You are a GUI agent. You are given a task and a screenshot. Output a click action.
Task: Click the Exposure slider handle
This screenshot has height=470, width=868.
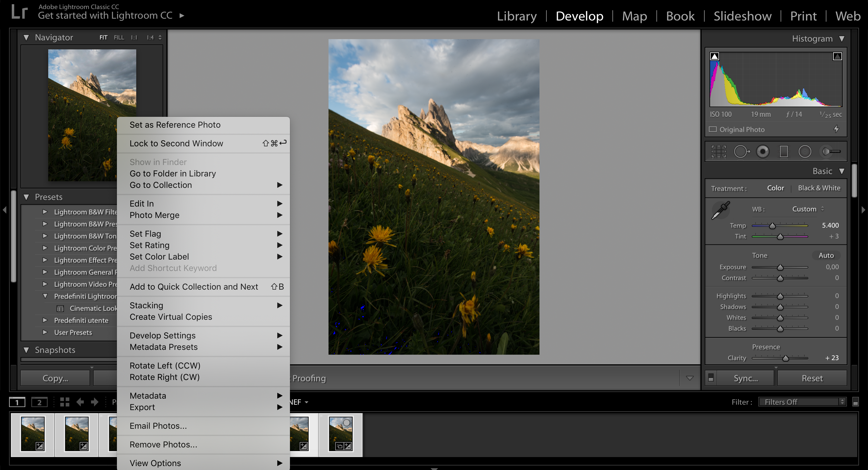(780, 267)
